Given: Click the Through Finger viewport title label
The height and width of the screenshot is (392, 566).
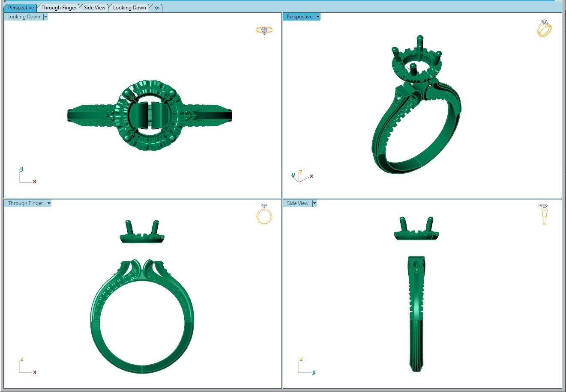Looking at the screenshot, I should pos(25,203).
